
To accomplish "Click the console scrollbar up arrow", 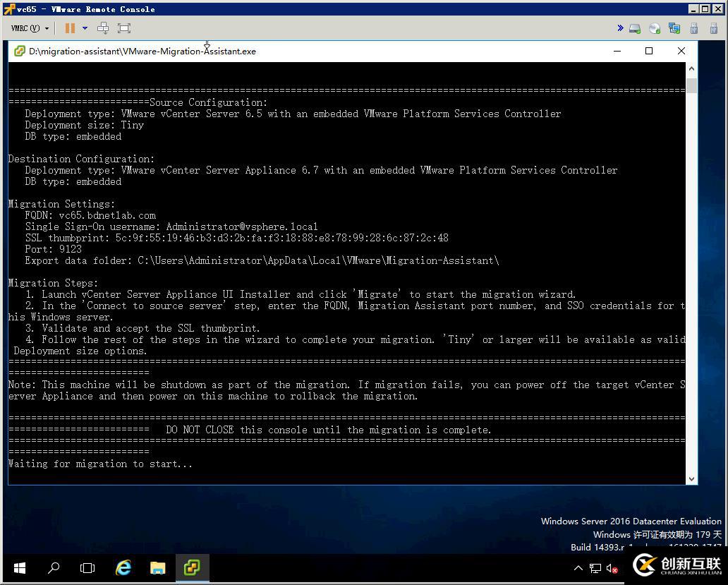I will point(691,68).
